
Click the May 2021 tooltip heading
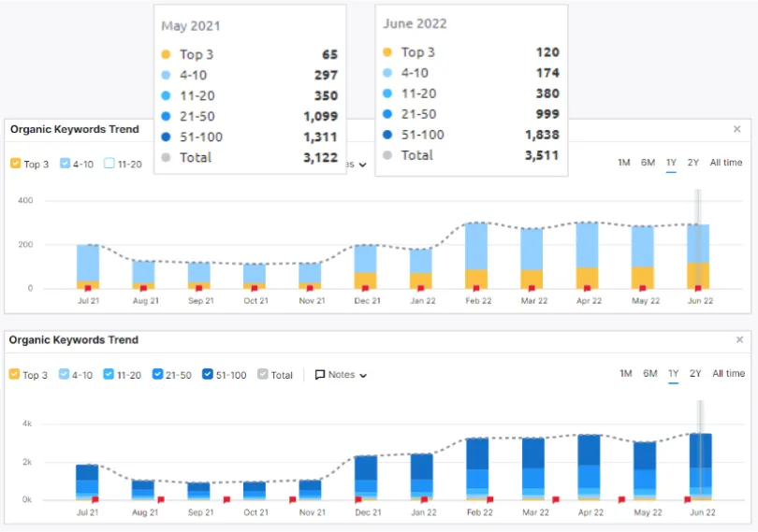coord(191,25)
